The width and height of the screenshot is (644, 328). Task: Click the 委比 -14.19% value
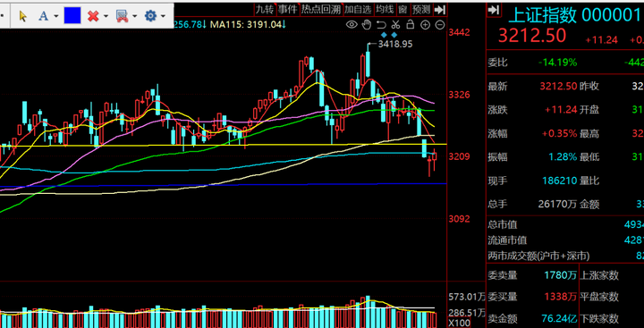[x=558, y=63]
